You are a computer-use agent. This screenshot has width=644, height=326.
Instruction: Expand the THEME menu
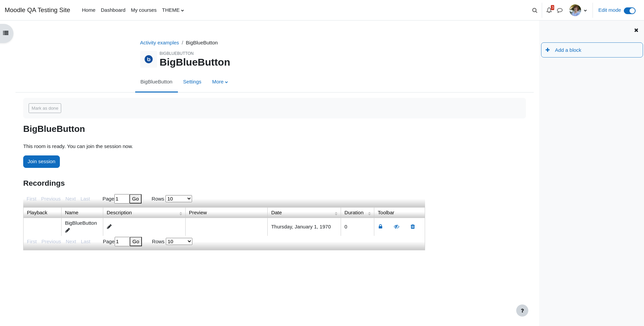[x=173, y=10]
